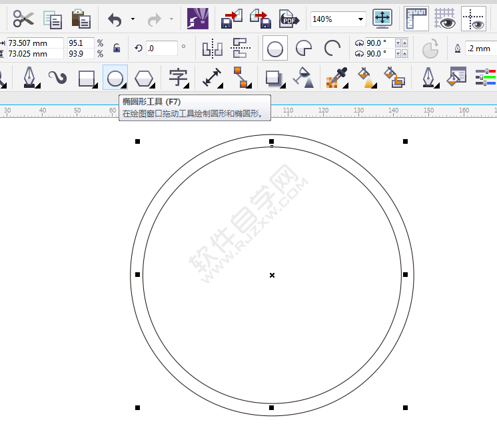The width and height of the screenshot is (497, 448).
Task: Increase the start angle with up stepper
Action: [398, 41]
